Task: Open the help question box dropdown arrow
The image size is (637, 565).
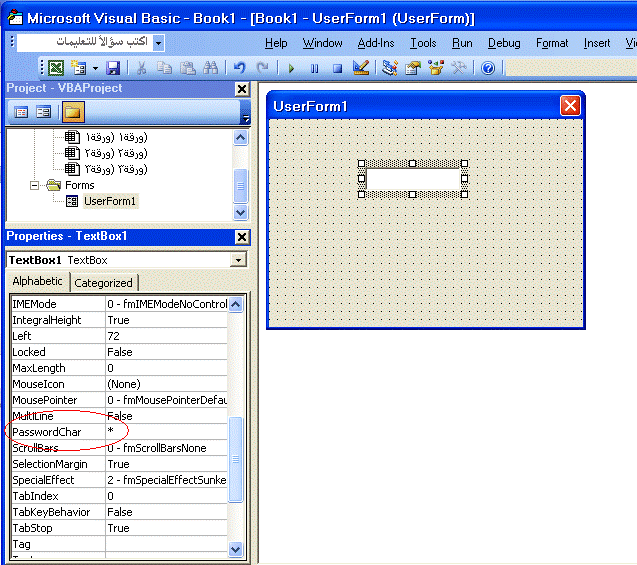Action: point(159,43)
